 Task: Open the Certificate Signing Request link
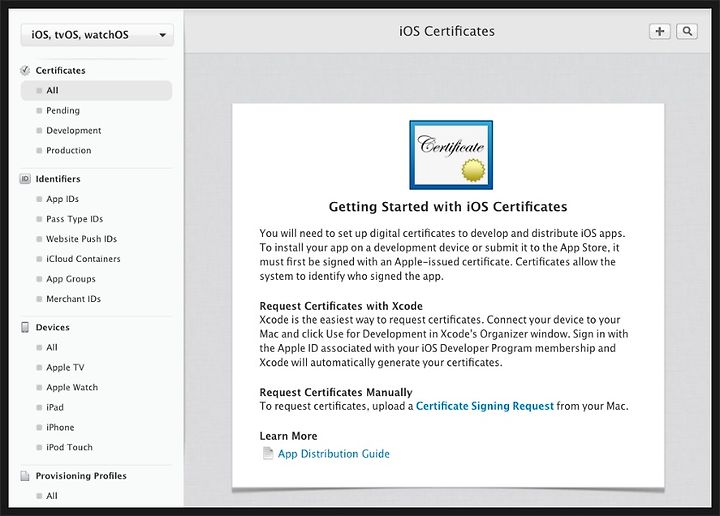point(484,406)
